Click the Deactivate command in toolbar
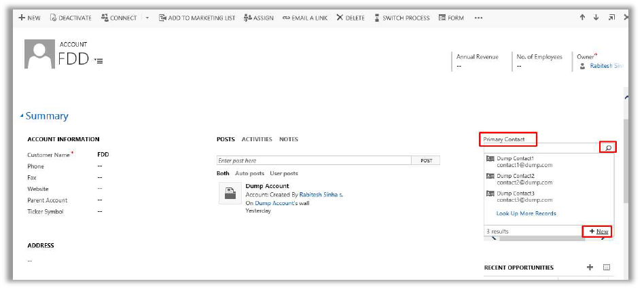Screen dimensions: 644x290 [71, 18]
